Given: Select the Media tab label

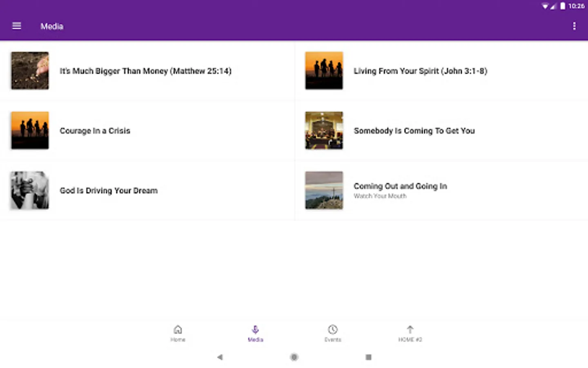Looking at the screenshot, I should pyautogui.click(x=255, y=339).
